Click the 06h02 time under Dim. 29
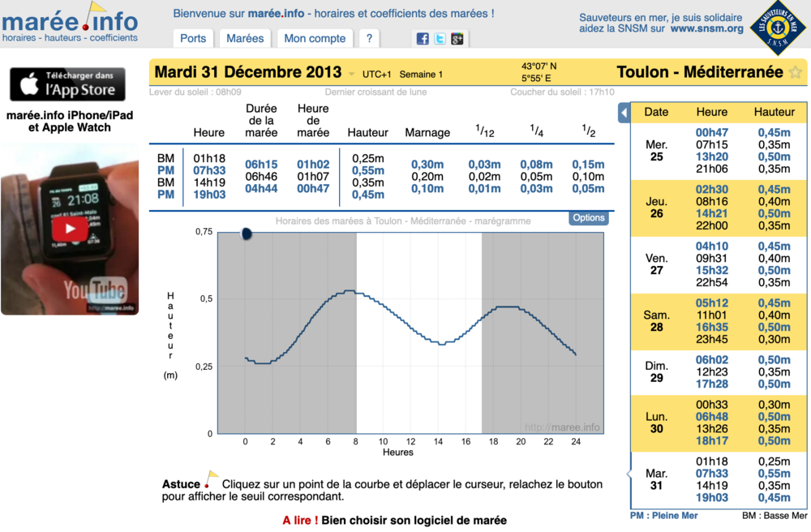The image size is (811, 532). click(712, 360)
